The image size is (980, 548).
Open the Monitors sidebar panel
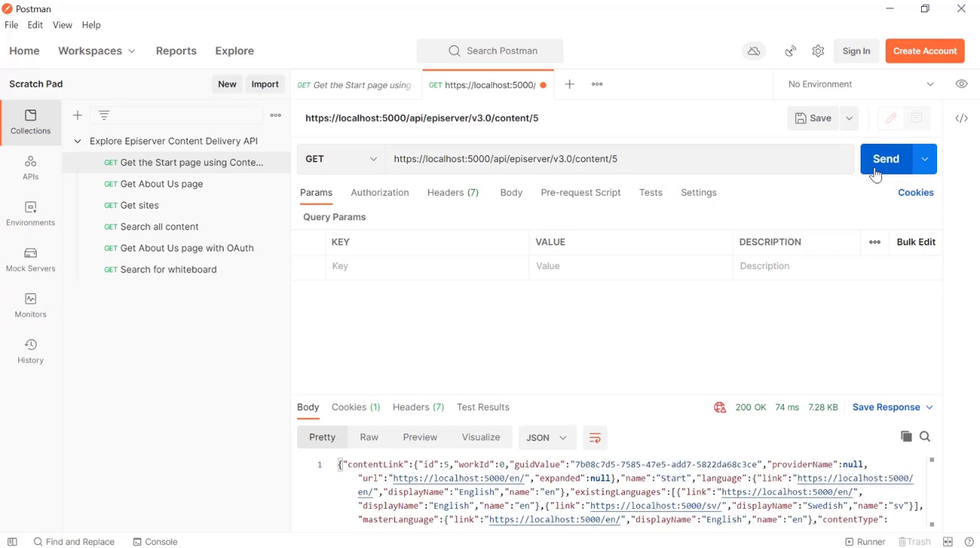(31, 305)
